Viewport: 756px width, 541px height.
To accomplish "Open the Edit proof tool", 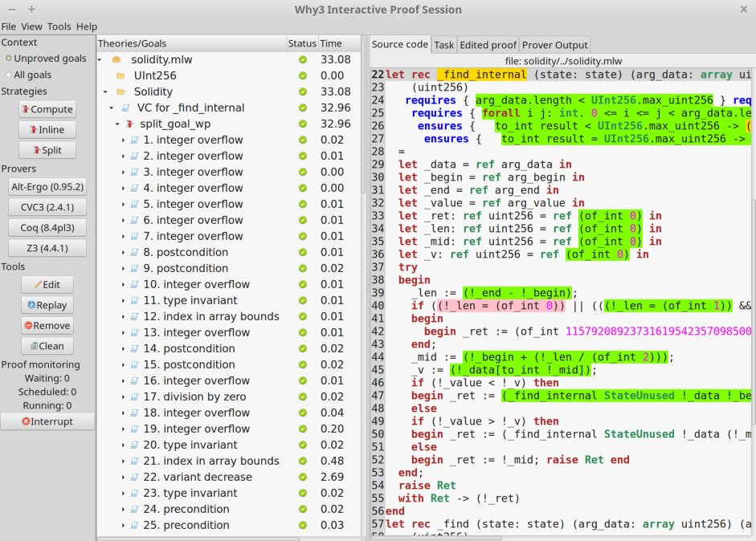I will [47, 285].
